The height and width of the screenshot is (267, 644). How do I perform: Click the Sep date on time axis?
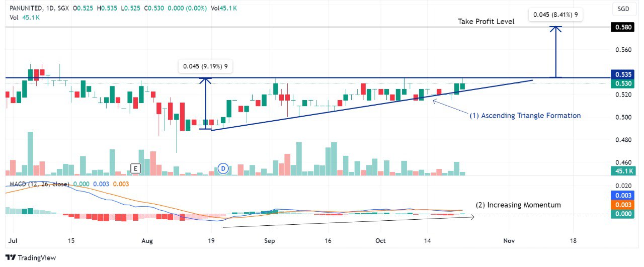pos(270,241)
